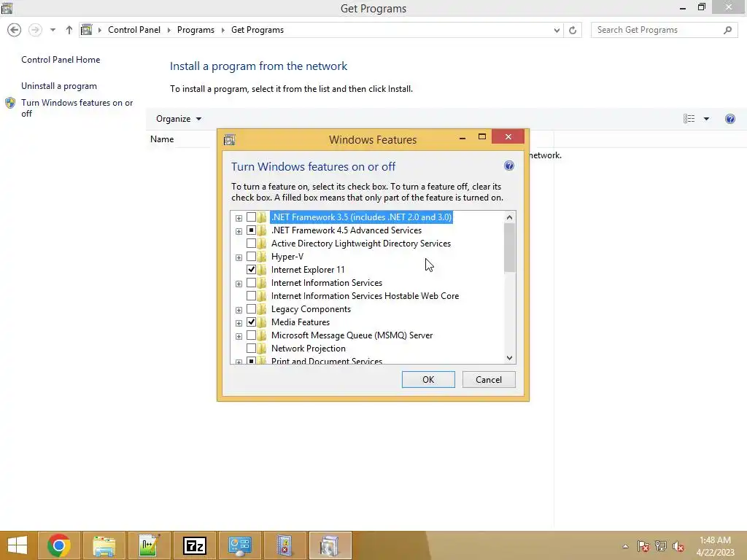The height and width of the screenshot is (560, 747).
Task: Click the features list scroll up arrow
Action: [x=509, y=217]
